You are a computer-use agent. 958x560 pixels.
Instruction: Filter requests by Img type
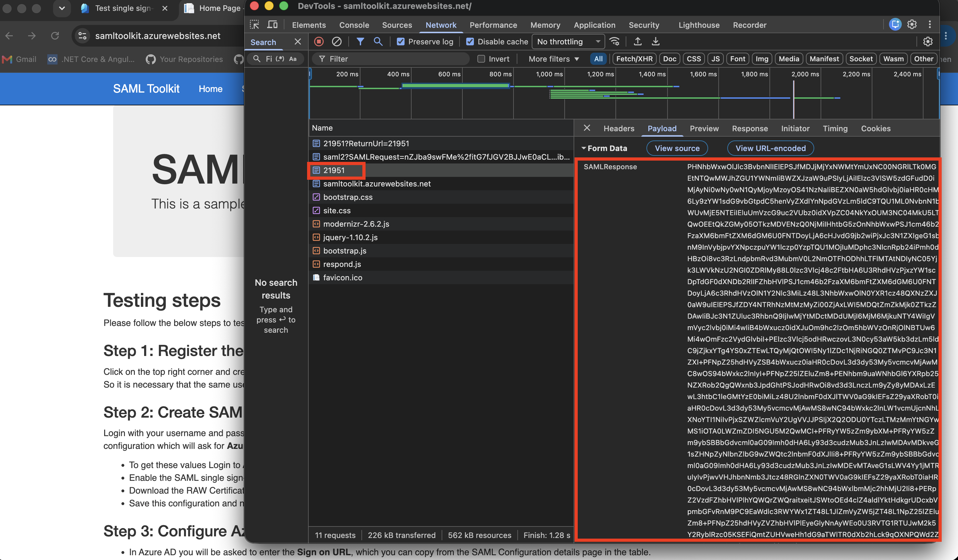tap(761, 59)
